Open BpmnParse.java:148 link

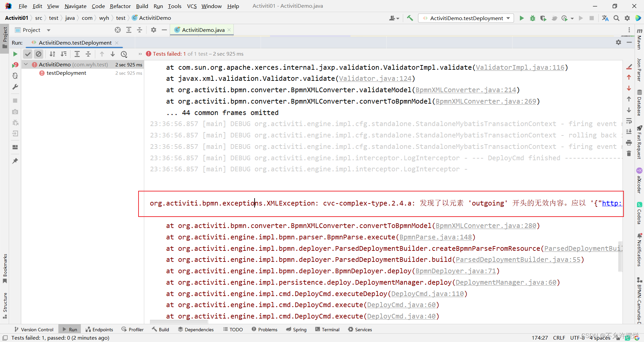(x=435, y=237)
